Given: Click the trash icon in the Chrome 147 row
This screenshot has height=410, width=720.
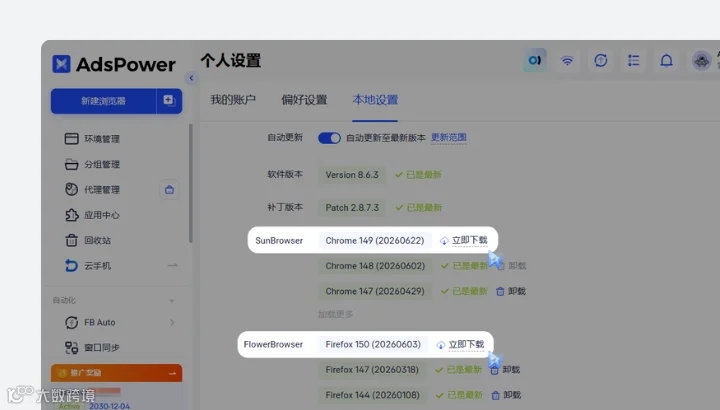Looking at the screenshot, I should [500, 291].
